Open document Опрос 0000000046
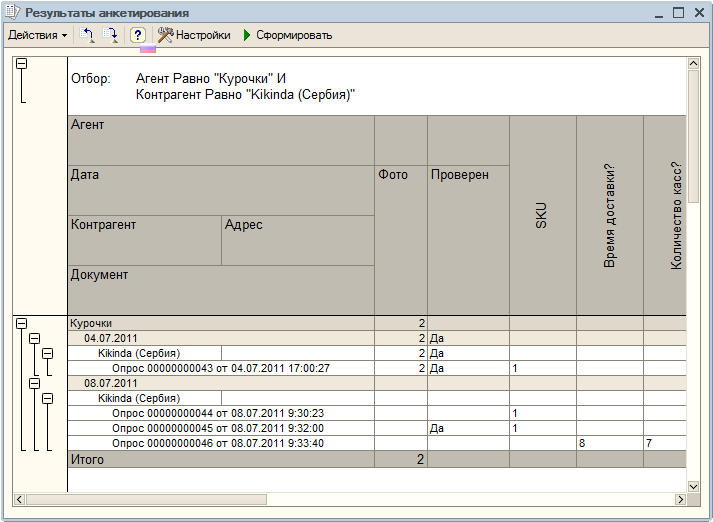This screenshot has height=522, width=713. [x=221, y=443]
